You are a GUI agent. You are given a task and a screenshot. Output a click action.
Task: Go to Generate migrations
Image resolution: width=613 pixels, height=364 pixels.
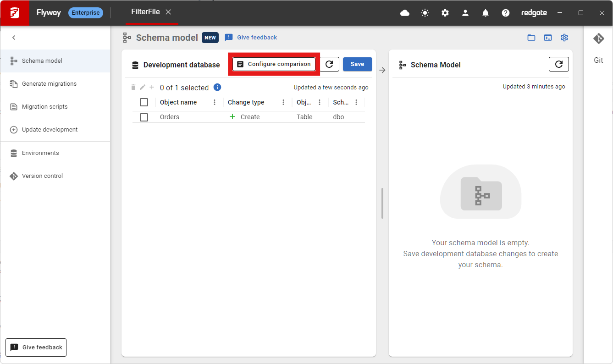(55, 84)
